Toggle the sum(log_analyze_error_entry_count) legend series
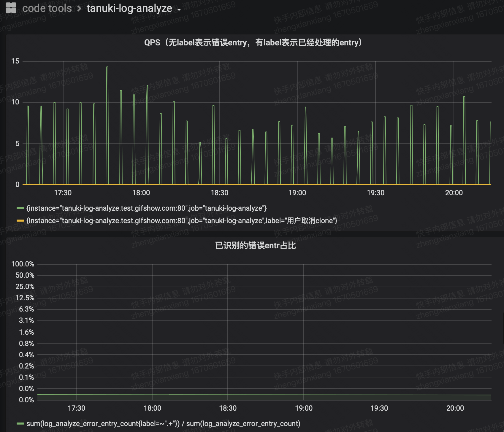Screen dimensions: 504x432 point(163,424)
